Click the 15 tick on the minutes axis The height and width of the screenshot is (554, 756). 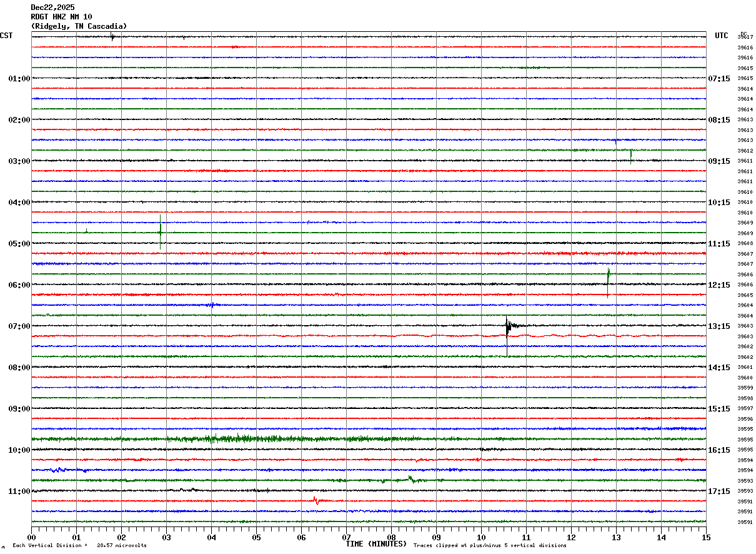706,537
